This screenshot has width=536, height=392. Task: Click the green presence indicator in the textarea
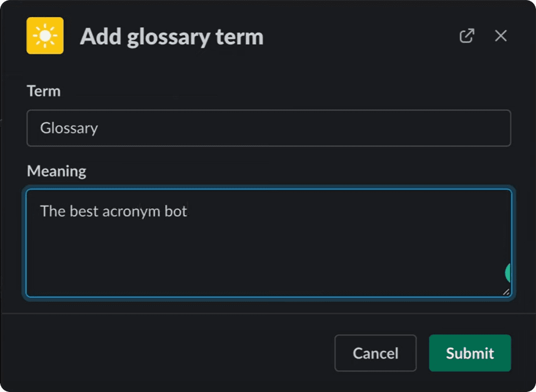point(508,272)
